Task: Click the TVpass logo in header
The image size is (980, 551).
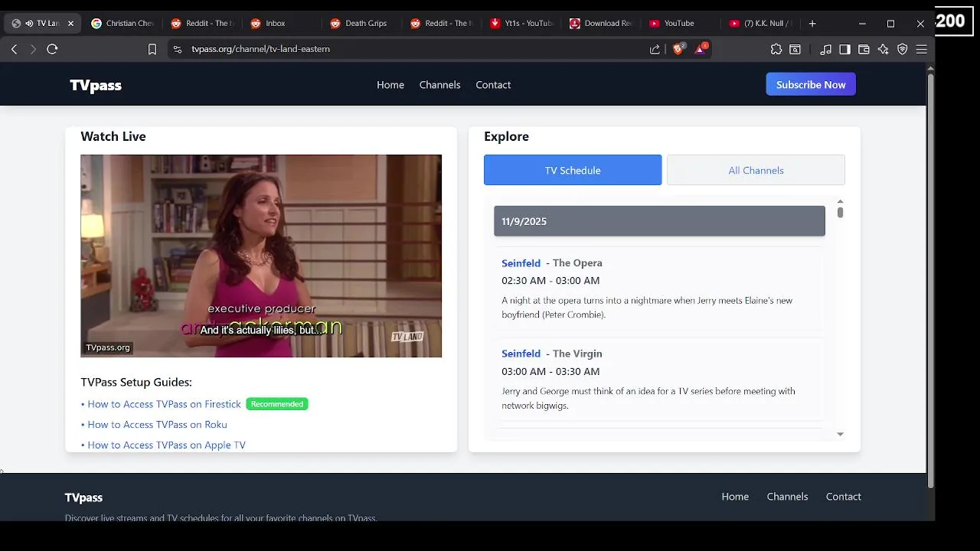Action: [x=96, y=85]
